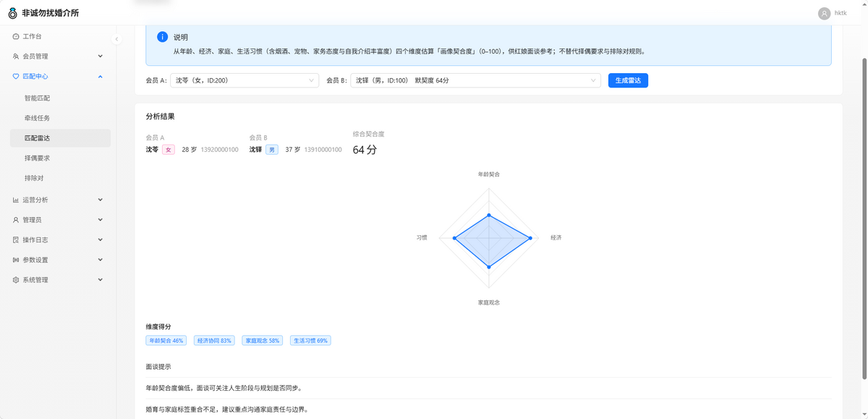Screen dimensions: 868x419
Task: Click the blue info icon beside 说明
Action: pyautogui.click(x=163, y=37)
